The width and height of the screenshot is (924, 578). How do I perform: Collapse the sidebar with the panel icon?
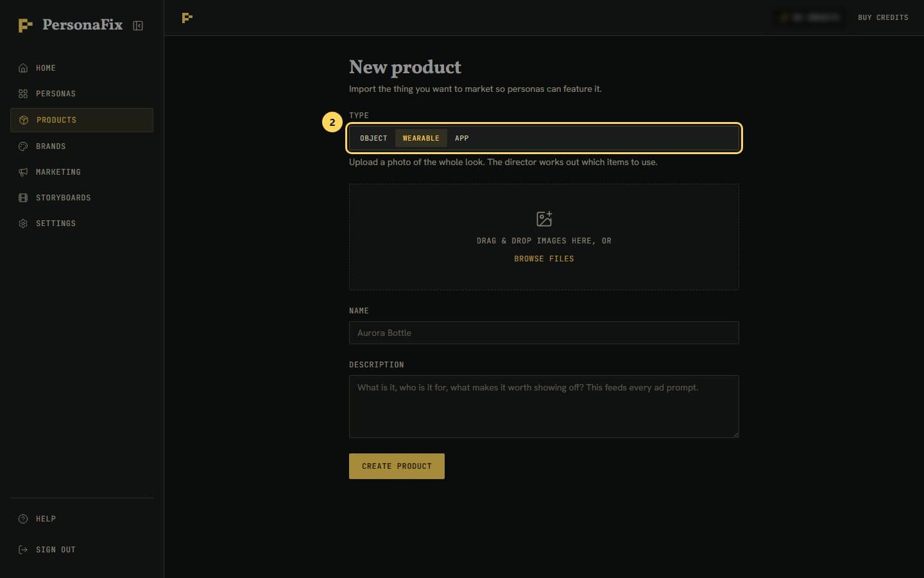(138, 26)
